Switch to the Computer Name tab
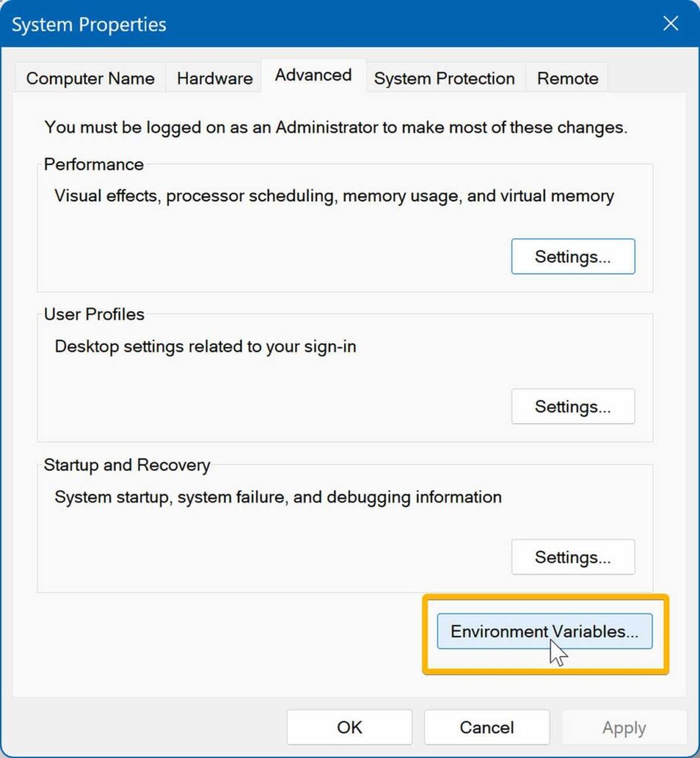The width and height of the screenshot is (700, 758). (90, 78)
